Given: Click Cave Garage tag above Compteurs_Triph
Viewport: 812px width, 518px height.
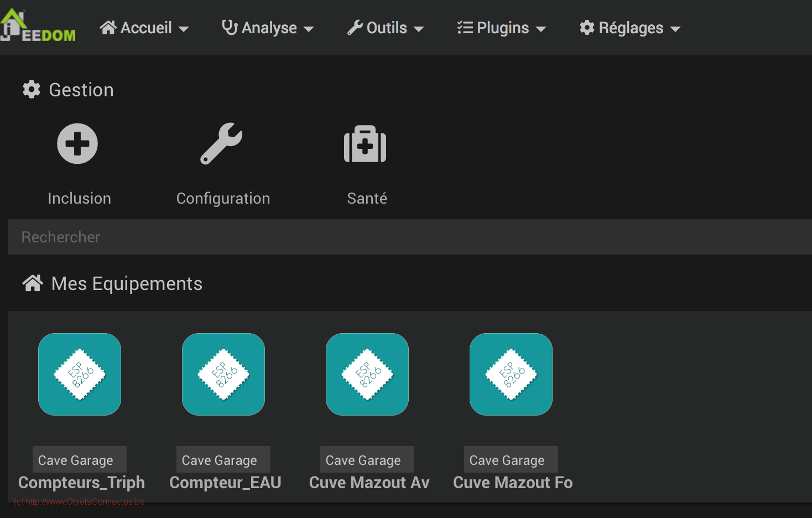Looking at the screenshot, I should click(x=80, y=460).
